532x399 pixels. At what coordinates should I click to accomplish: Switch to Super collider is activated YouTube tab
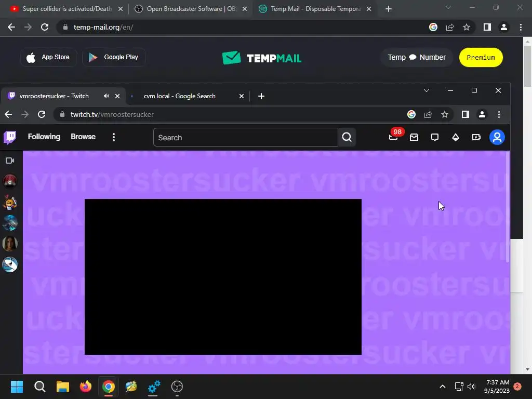(x=67, y=9)
